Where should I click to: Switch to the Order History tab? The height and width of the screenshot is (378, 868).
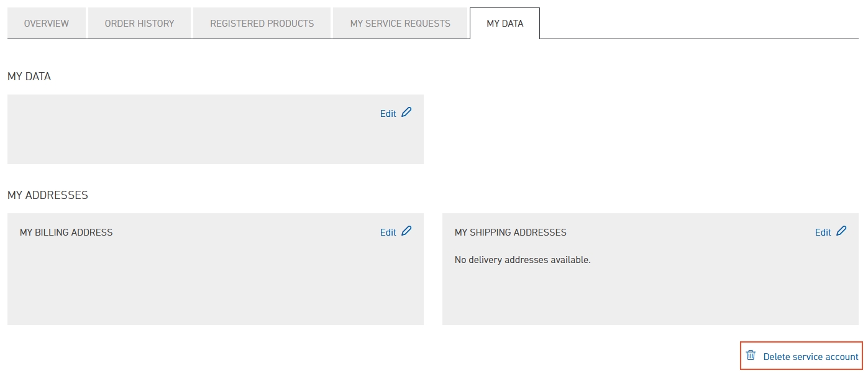[x=140, y=24]
